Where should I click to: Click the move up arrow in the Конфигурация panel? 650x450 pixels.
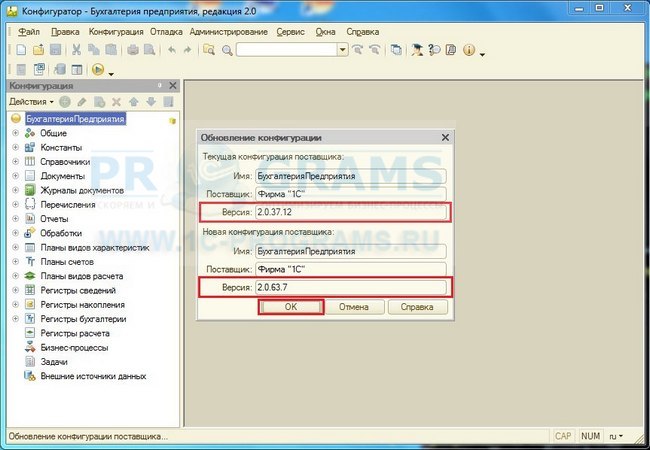click(134, 102)
